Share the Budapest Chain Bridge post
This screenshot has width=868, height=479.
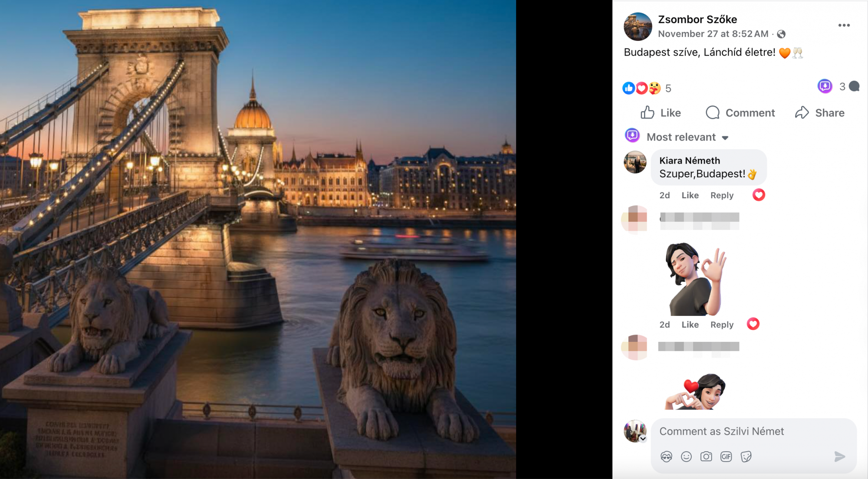[x=820, y=113]
